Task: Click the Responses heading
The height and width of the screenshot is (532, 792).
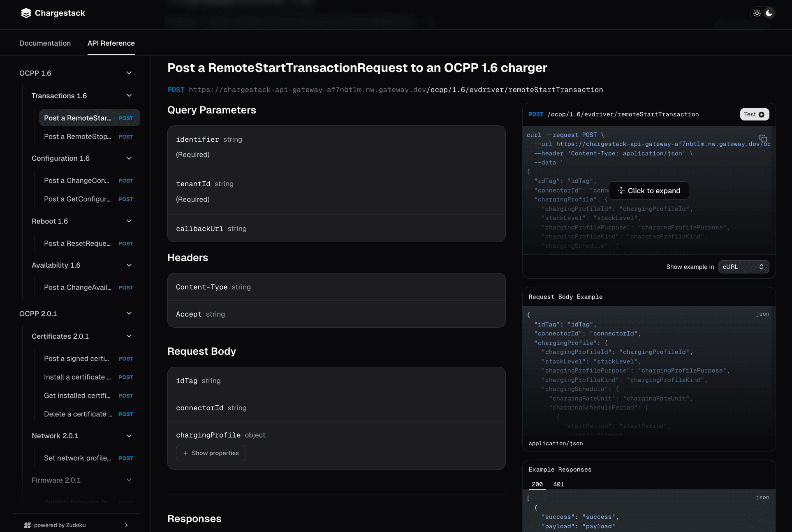Action: click(195, 518)
